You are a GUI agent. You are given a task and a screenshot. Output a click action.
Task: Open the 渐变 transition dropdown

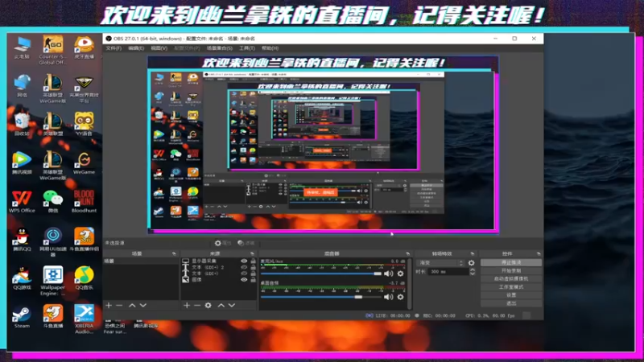point(440,263)
